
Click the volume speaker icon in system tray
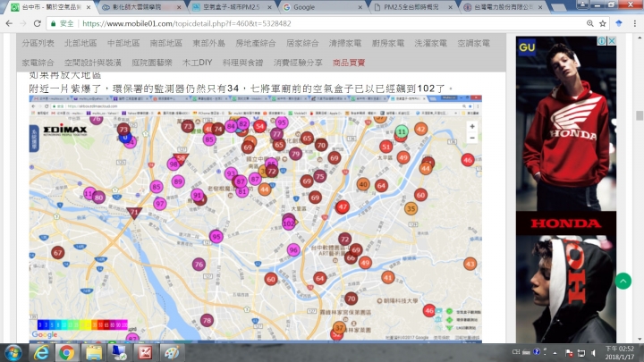pos(594,352)
